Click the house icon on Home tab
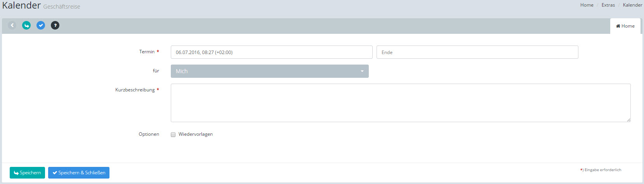The image size is (644, 184). (618, 26)
